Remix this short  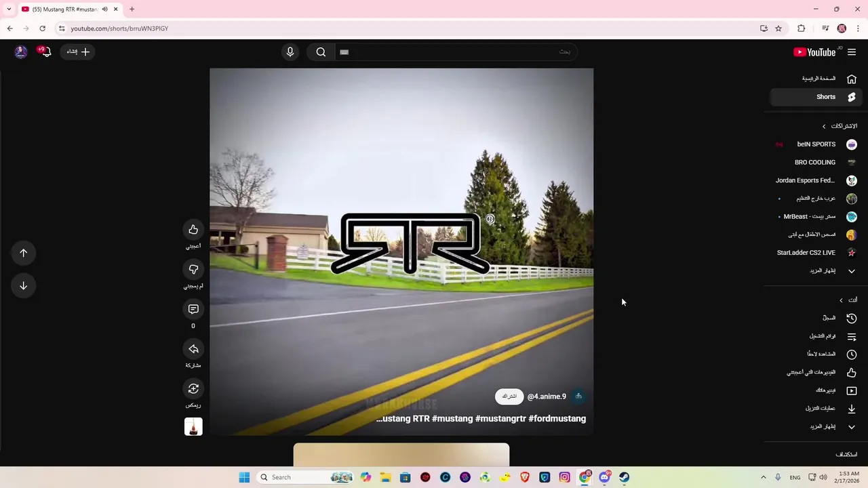(x=193, y=388)
